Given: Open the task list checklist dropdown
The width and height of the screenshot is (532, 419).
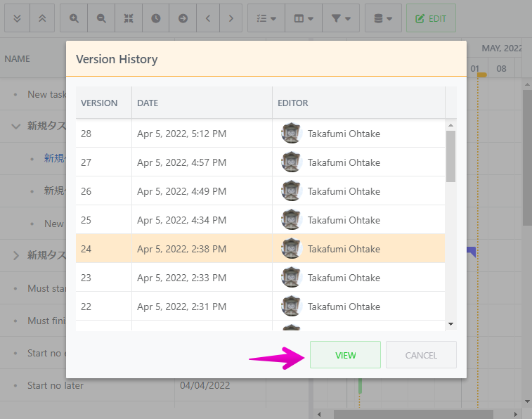Looking at the screenshot, I should [266, 18].
